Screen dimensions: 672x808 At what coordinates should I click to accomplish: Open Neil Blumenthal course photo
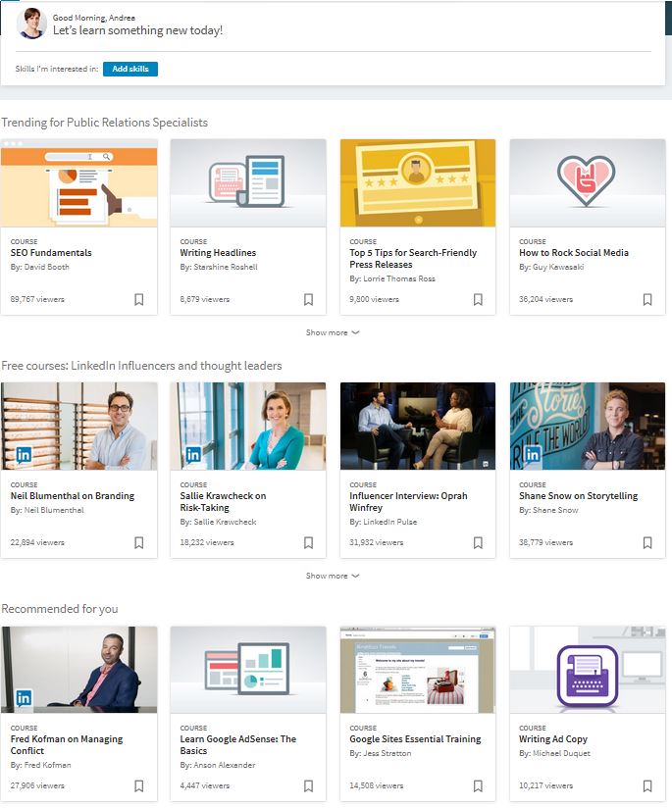[x=78, y=427]
